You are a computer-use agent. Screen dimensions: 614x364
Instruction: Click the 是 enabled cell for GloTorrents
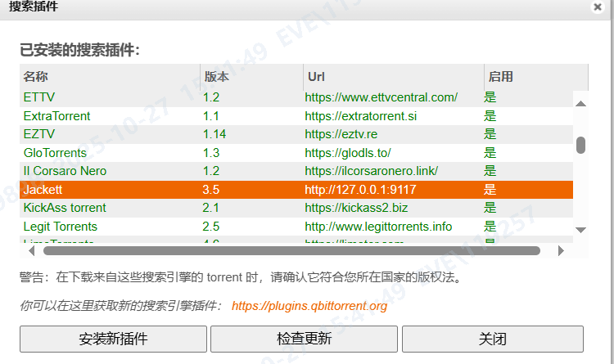[490, 153]
